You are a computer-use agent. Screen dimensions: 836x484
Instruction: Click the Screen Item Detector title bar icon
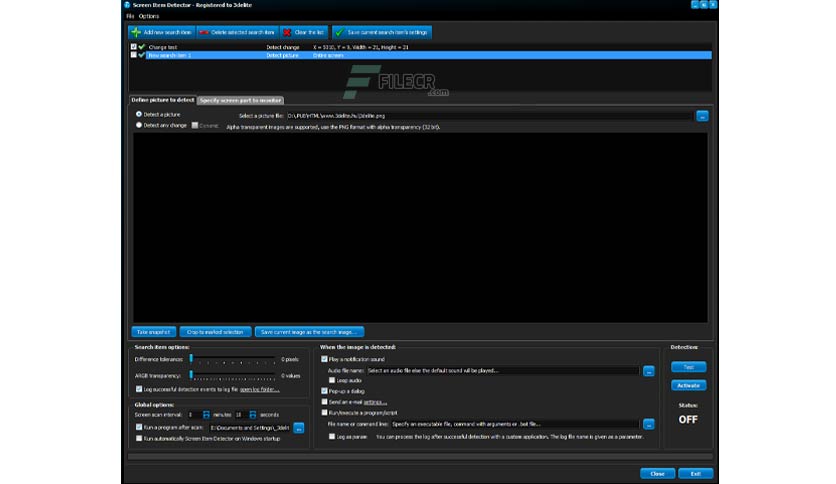(127, 5)
